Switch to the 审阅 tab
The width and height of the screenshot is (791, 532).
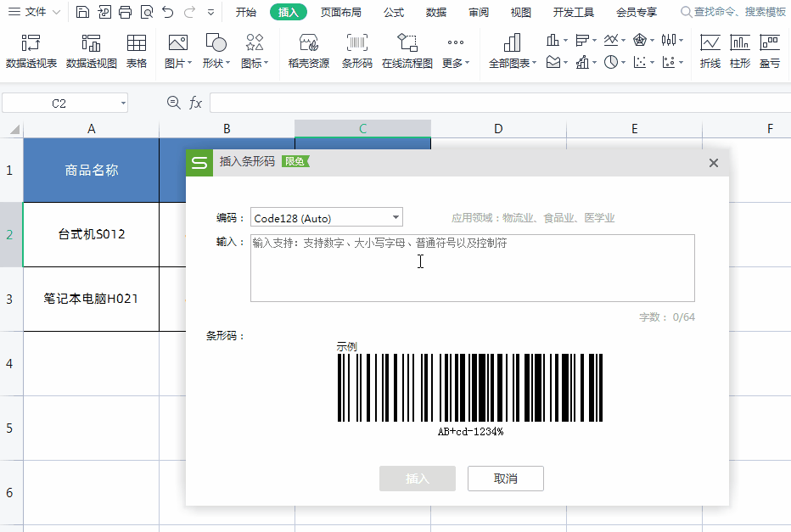pos(478,12)
